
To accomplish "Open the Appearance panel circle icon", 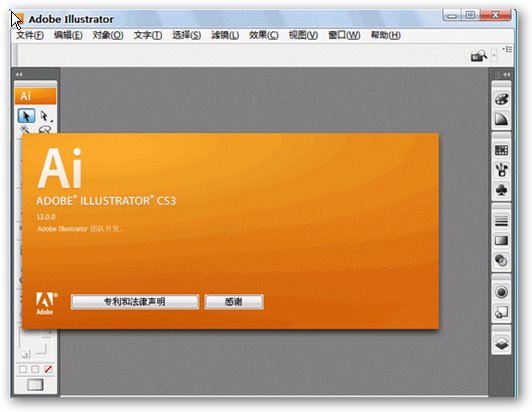I will click(x=501, y=292).
